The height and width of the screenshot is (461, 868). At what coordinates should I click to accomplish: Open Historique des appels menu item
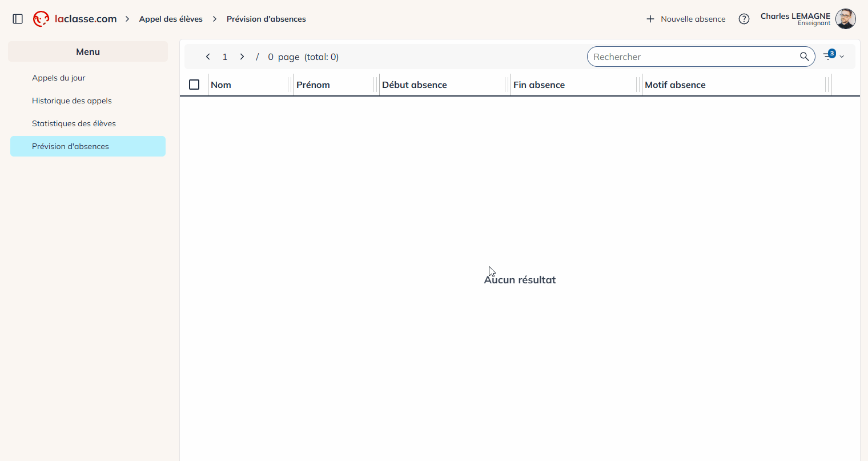72,101
